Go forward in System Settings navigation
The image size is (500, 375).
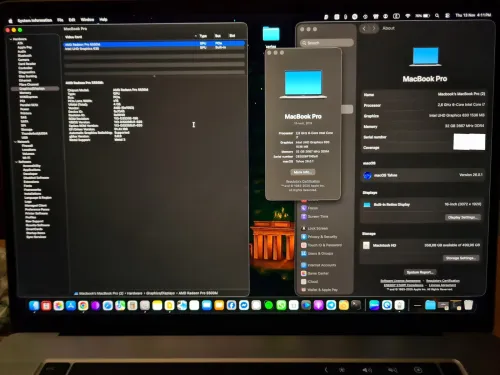(x=374, y=28)
